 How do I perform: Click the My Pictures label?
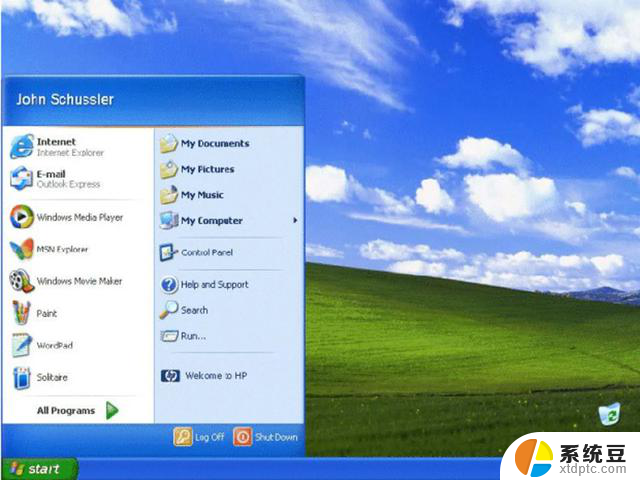[208, 169]
